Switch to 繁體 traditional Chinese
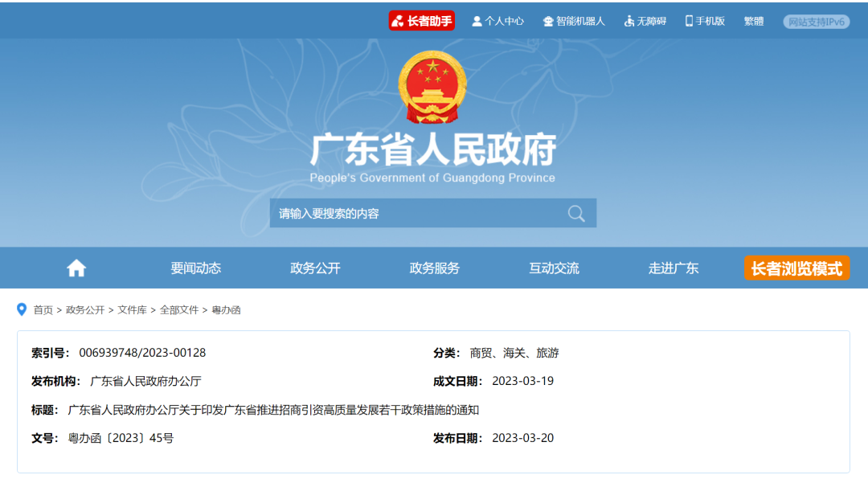Image resolution: width=868 pixels, height=479 pixels. (754, 21)
